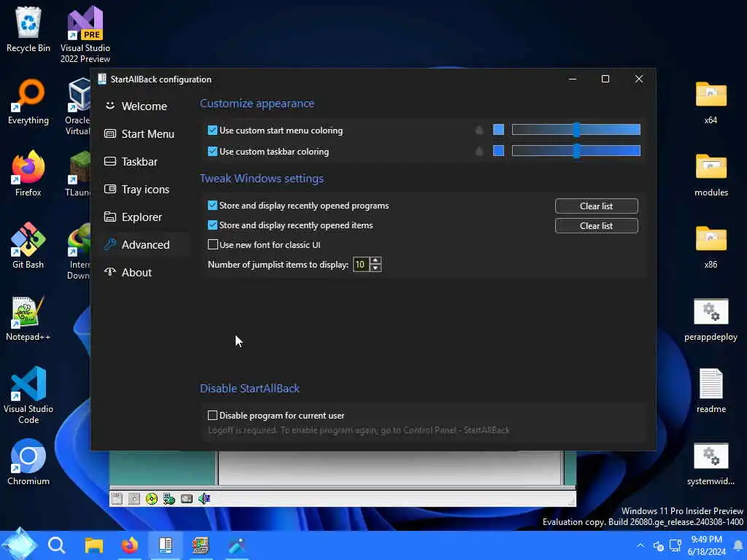Click the taskbar blur droplet icon
Viewport: 747px width, 560px height.
[479, 151]
